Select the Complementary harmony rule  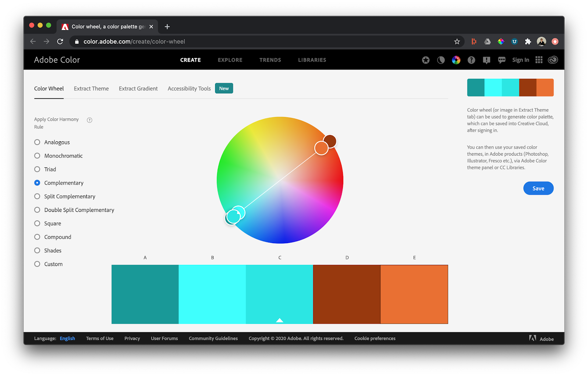click(37, 183)
